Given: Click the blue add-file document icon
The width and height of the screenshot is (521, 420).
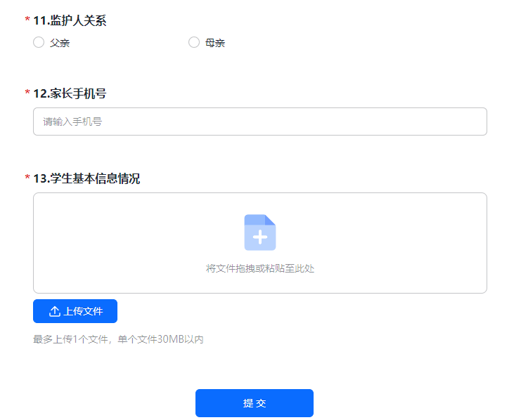Looking at the screenshot, I should click(260, 232).
